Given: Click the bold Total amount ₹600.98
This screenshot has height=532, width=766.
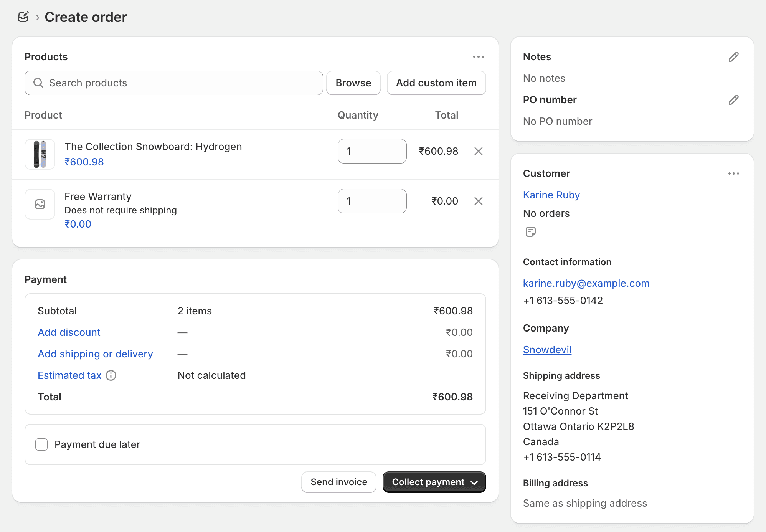Looking at the screenshot, I should pyautogui.click(x=452, y=397).
